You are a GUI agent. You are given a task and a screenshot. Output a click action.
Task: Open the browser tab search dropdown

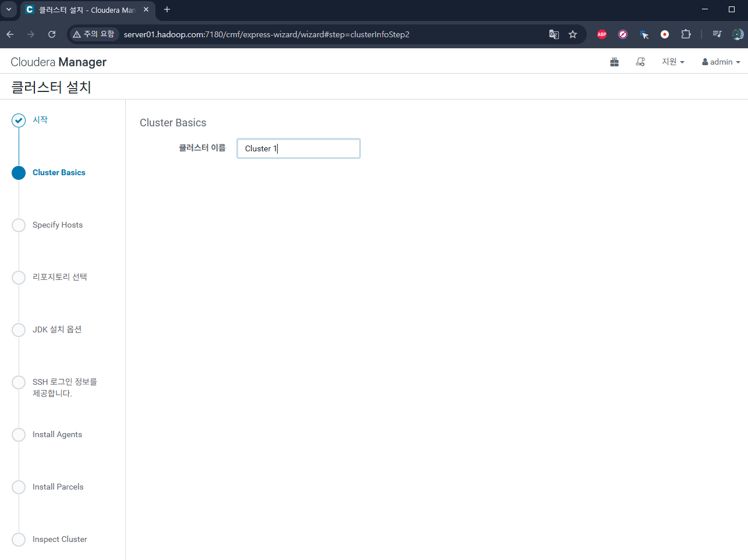9,9
